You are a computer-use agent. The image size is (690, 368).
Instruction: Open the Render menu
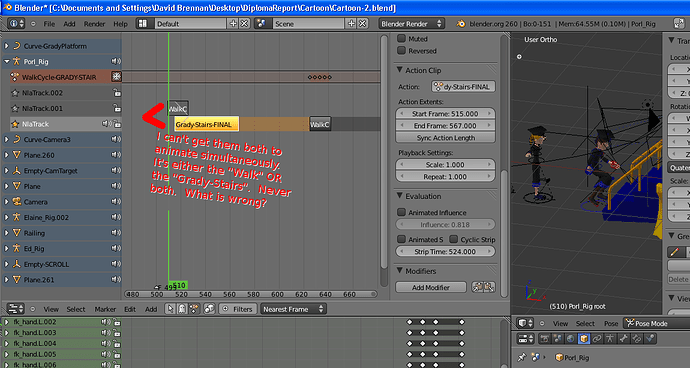tap(94, 24)
